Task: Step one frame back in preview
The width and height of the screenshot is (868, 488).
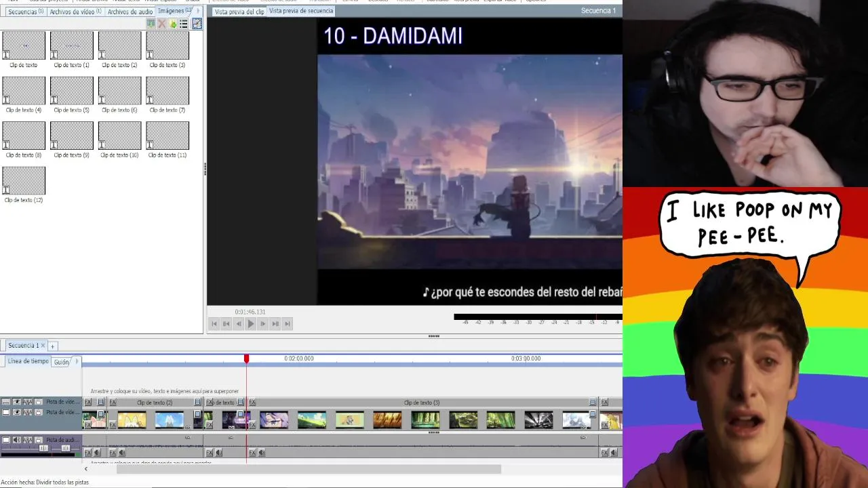Action: (238, 324)
